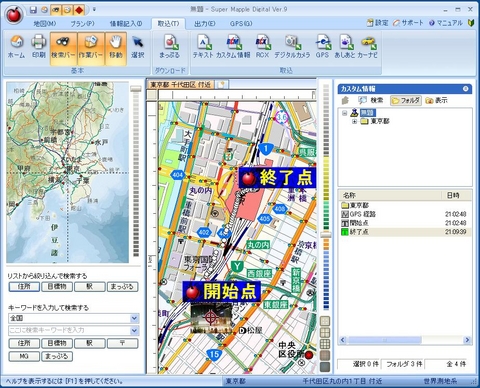Narrow list search by 目標物 (upper button)
This screenshot has width=480, height=388.
57,287
